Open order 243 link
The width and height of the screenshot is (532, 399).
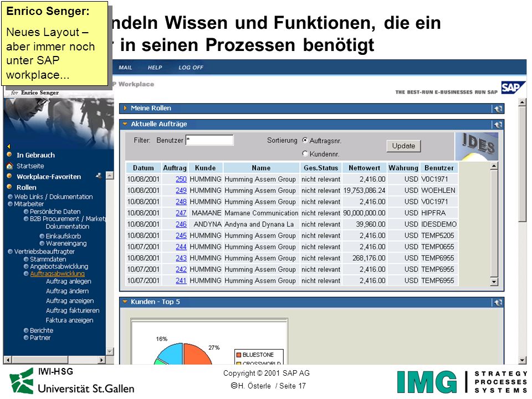(x=181, y=258)
